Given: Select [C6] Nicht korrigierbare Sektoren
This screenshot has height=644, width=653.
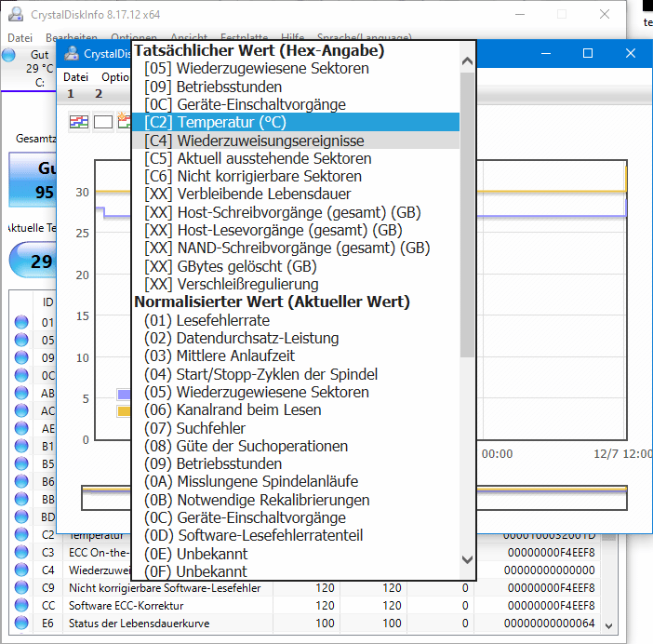Looking at the screenshot, I should (296, 176).
